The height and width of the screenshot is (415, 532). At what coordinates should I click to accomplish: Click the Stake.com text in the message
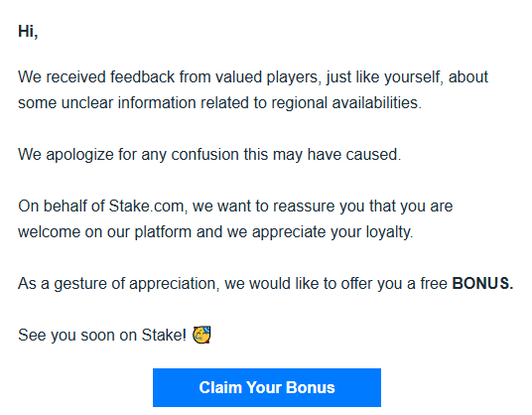click(x=146, y=206)
